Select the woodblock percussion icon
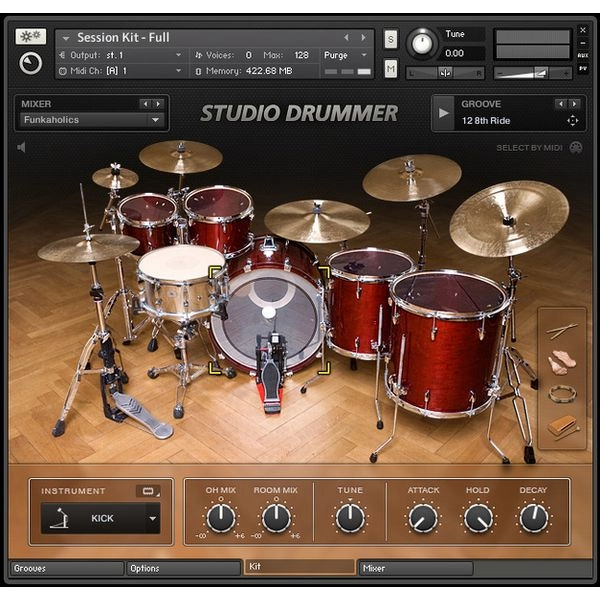Viewport: 600px width, 600px height. click(563, 427)
